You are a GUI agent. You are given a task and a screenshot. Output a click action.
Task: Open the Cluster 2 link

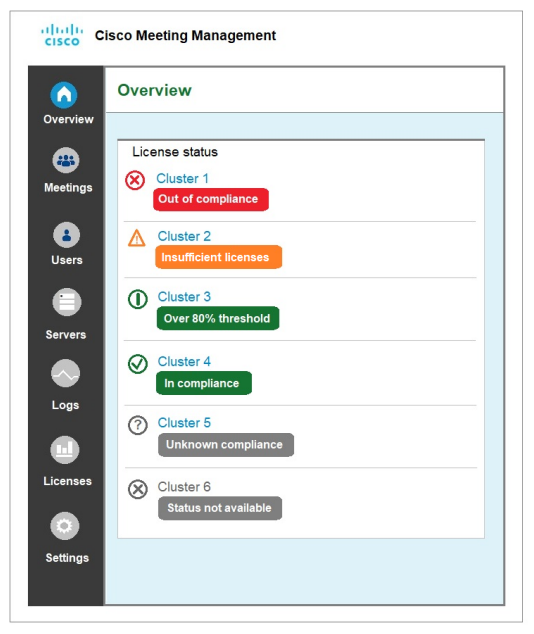(184, 236)
